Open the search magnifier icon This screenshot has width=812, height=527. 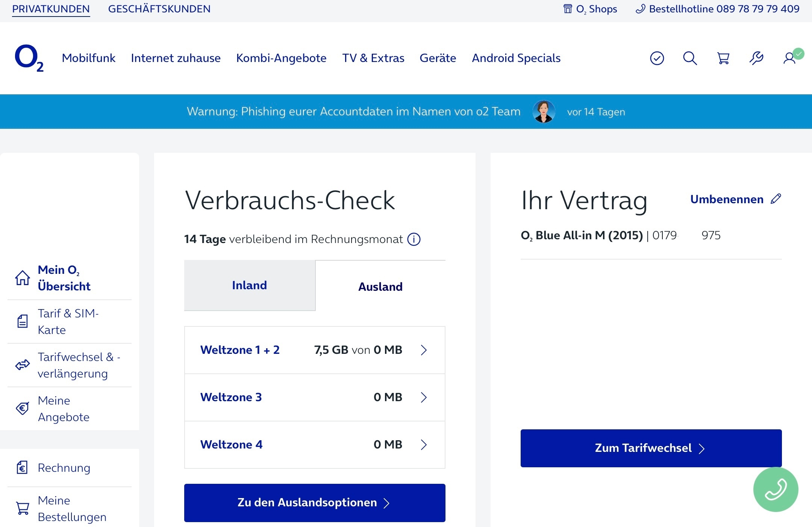click(690, 58)
